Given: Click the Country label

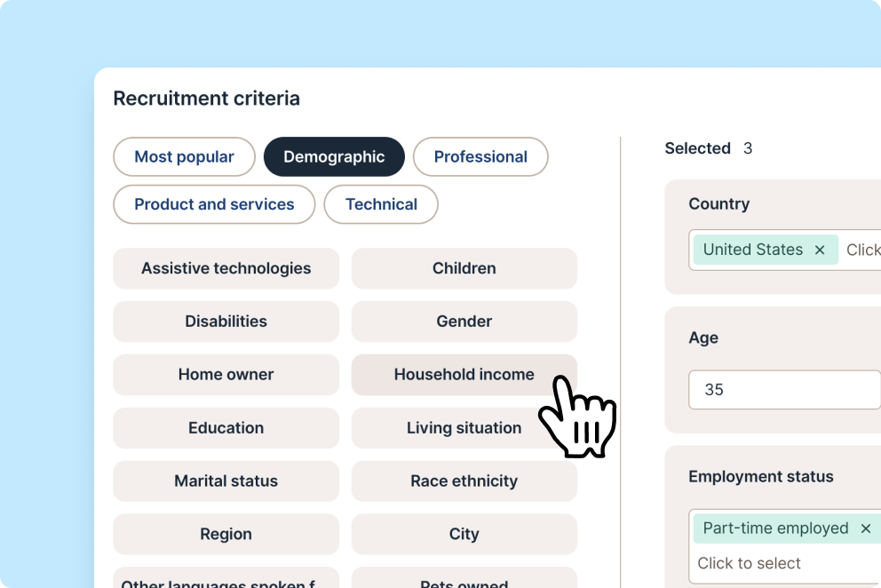Looking at the screenshot, I should point(718,204).
